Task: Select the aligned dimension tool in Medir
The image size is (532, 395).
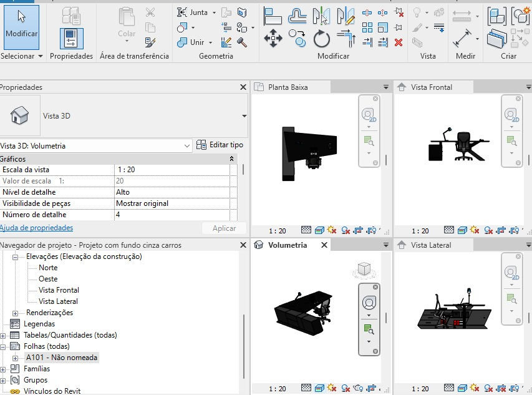Action: click(x=462, y=38)
